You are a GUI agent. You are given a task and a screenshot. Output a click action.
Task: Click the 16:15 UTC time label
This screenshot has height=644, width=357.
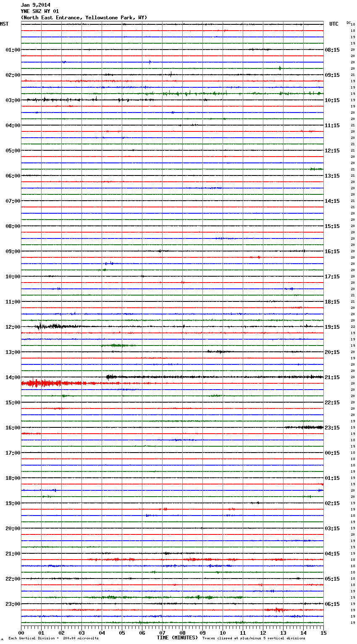tap(332, 251)
